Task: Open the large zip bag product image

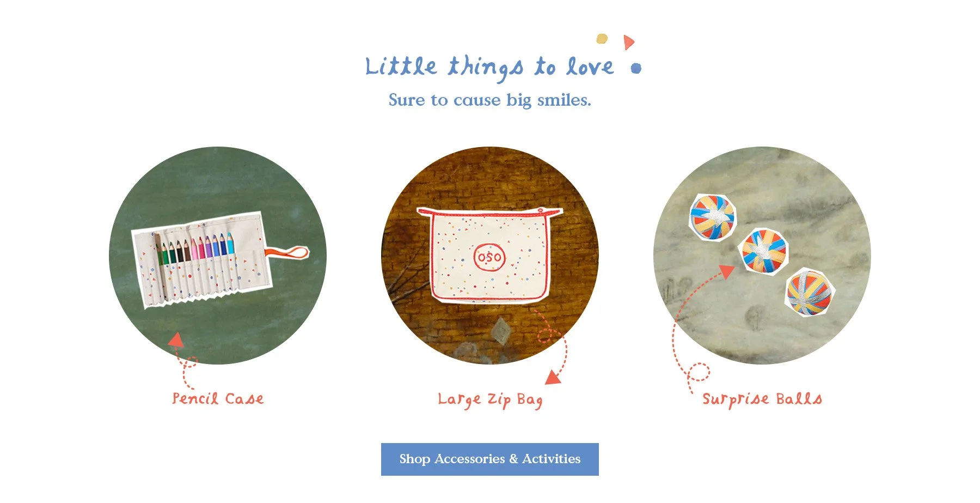Action: tap(490, 255)
